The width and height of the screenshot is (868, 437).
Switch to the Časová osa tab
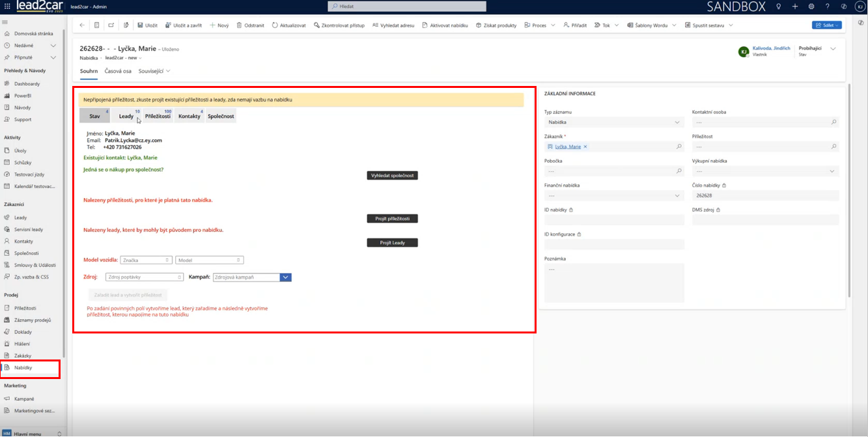118,71
